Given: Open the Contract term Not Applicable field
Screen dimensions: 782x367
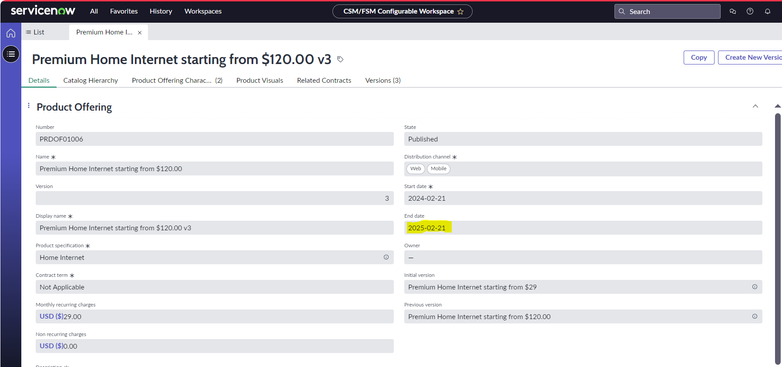Looking at the screenshot, I should tap(214, 287).
